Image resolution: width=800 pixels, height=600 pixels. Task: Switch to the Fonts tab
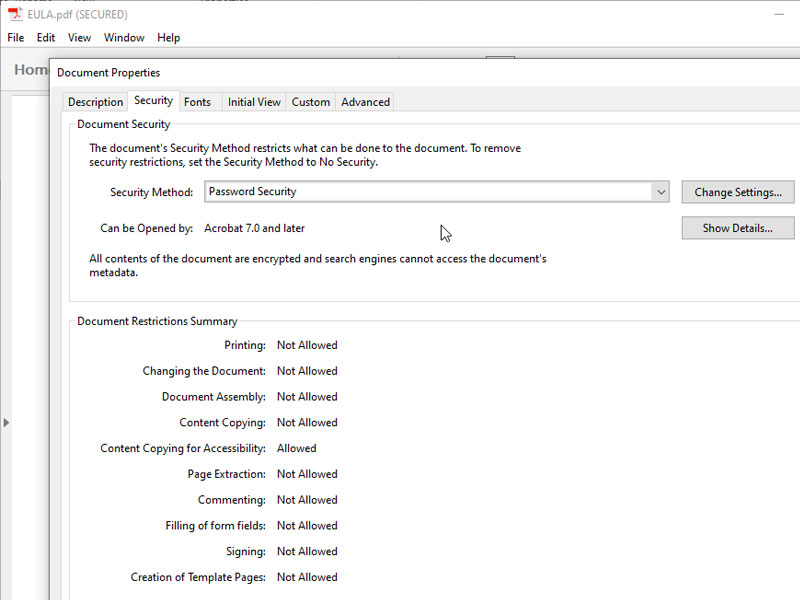coord(197,102)
